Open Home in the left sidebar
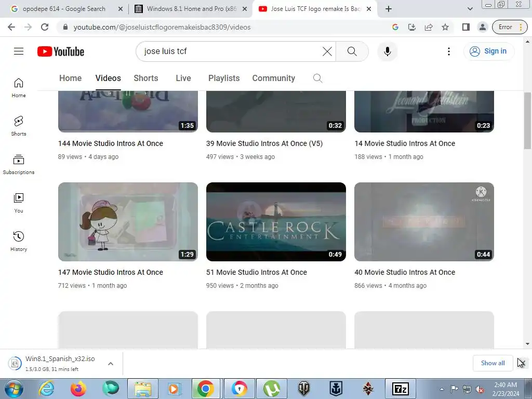The width and height of the screenshot is (532, 399). [x=19, y=87]
